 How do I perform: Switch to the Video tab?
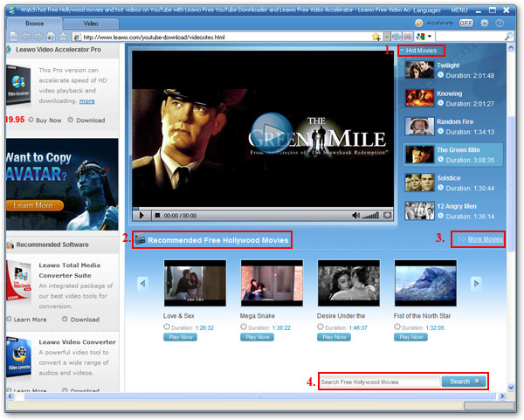tap(91, 24)
